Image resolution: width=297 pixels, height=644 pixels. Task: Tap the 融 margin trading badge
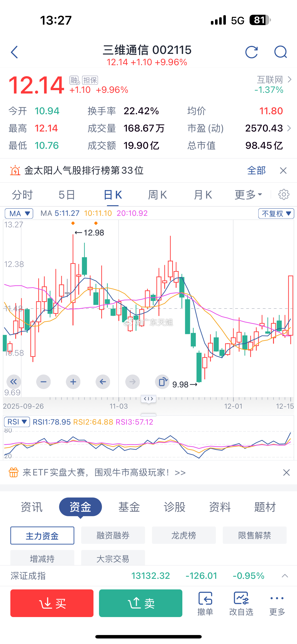(x=75, y=80)
